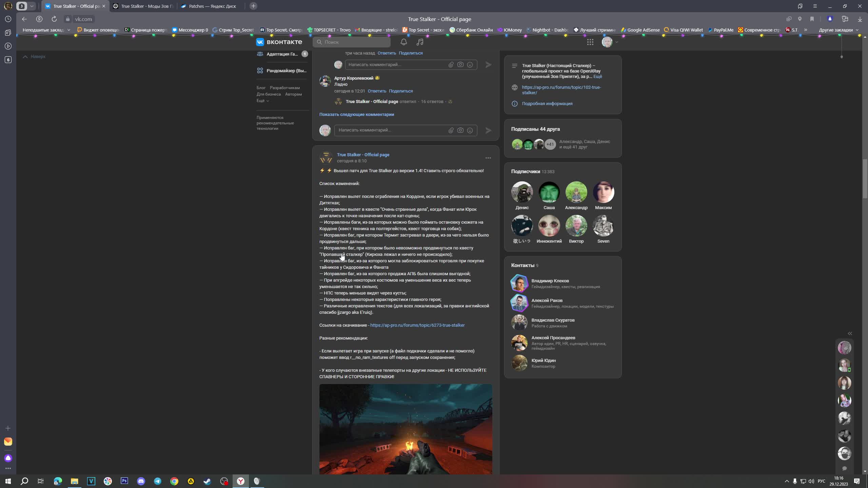Expand bookmarks overflow chevron

click(805, 30)
